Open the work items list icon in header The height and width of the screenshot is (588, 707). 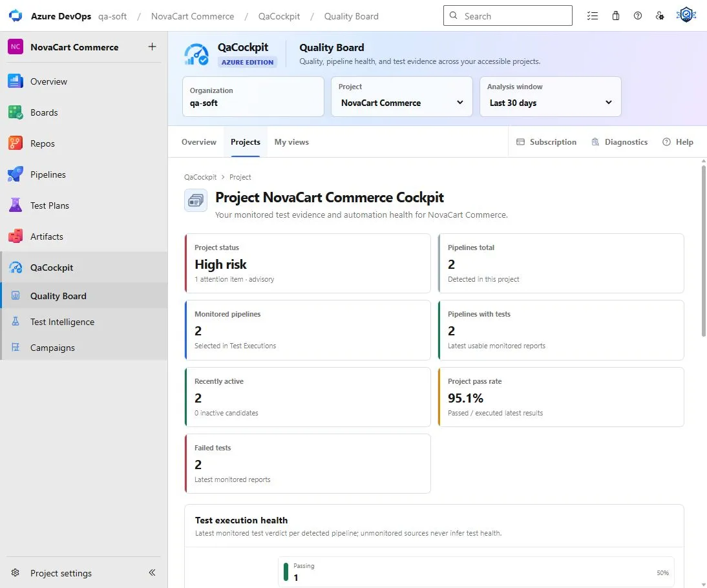[593, 16]
